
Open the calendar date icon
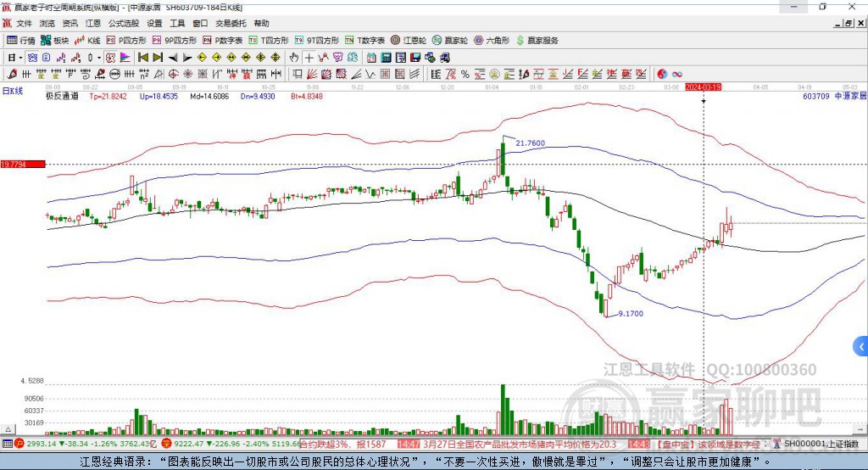tap(371, 58)
